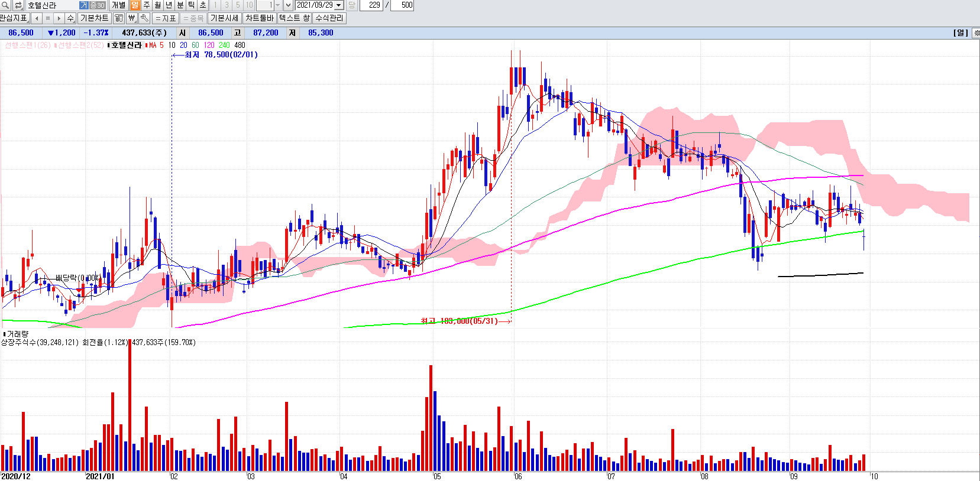Click the volume 437,633(주) value
The image size is (980, 481).
coord(144,33)
